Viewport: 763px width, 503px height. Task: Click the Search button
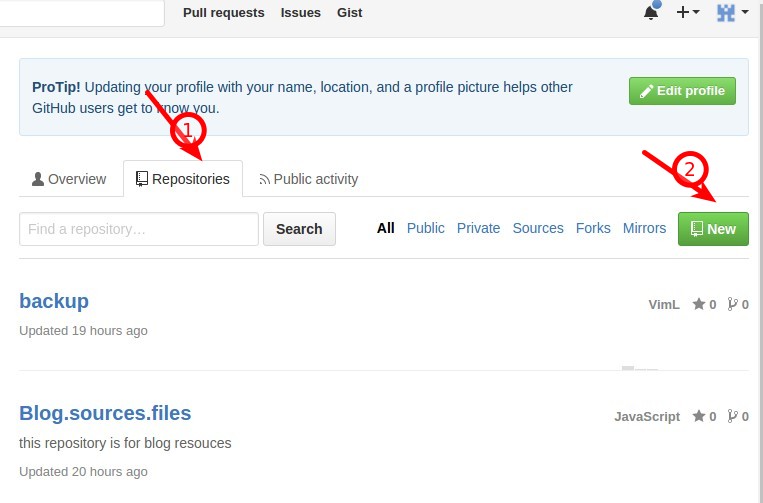[299, 229]
